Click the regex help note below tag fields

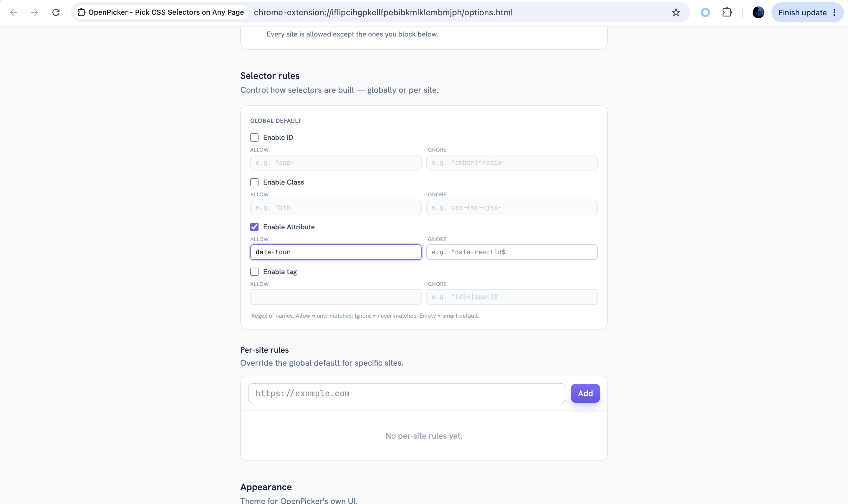pos(365,316)
